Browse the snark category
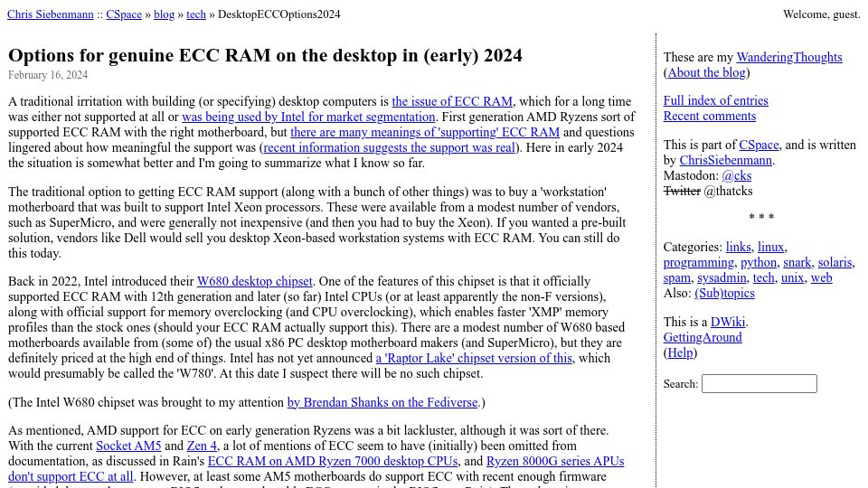Image resolution: width=868 pixels, height=488 pixels. 797,262
